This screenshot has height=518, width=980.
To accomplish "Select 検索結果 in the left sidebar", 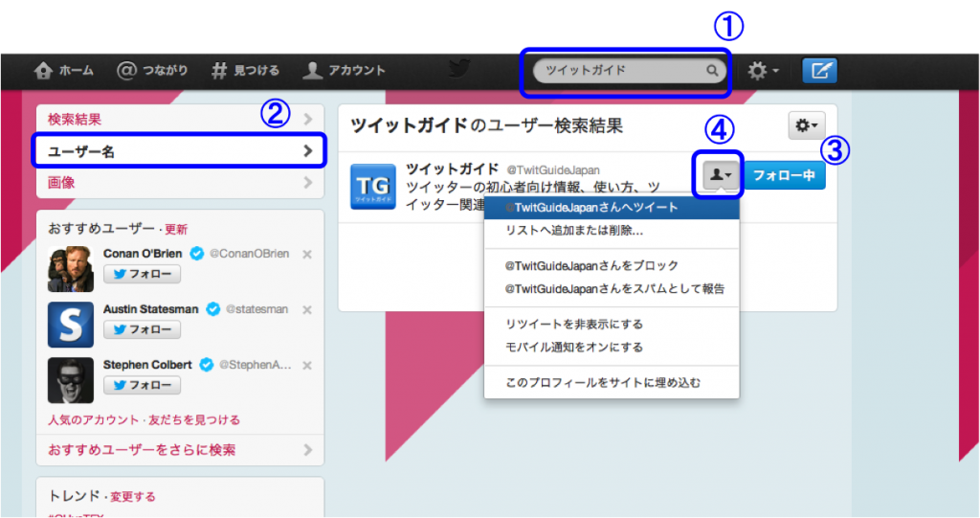I will [x=180, y=120].
